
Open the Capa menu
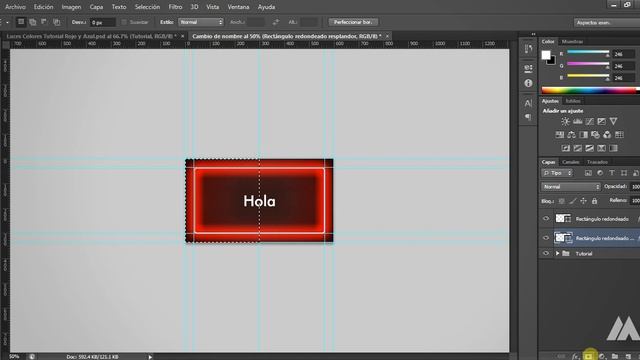click(x=96, y=7)
